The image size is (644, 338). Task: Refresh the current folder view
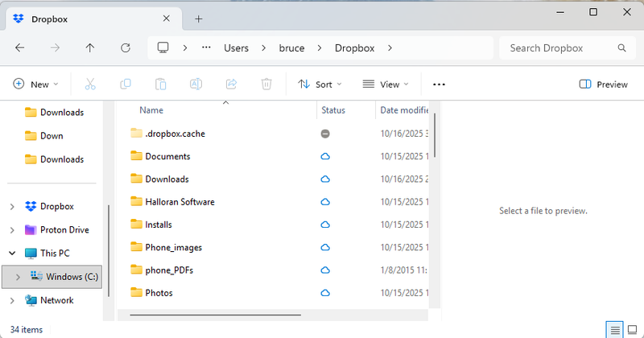pyautogui.click(x=126, y=48)
